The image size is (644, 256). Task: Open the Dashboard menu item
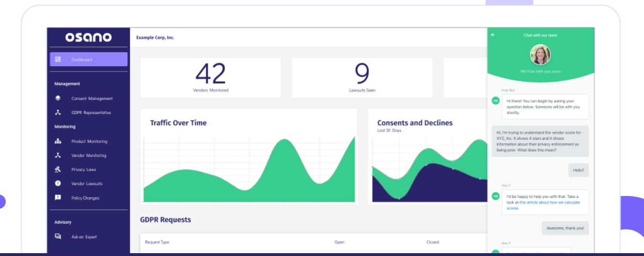pos(89,60)
